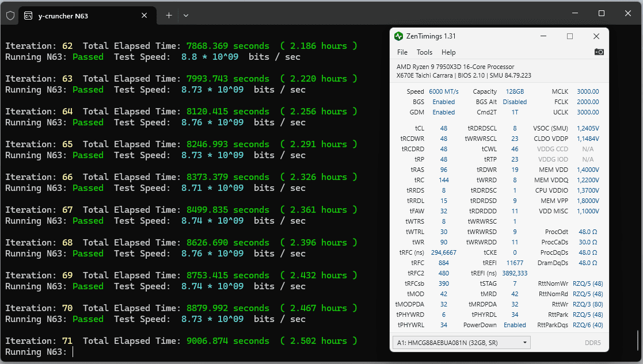The image size is (643, 364).
Task: Click the MCLK value 3000.00
Action: [x=588, y=91]
